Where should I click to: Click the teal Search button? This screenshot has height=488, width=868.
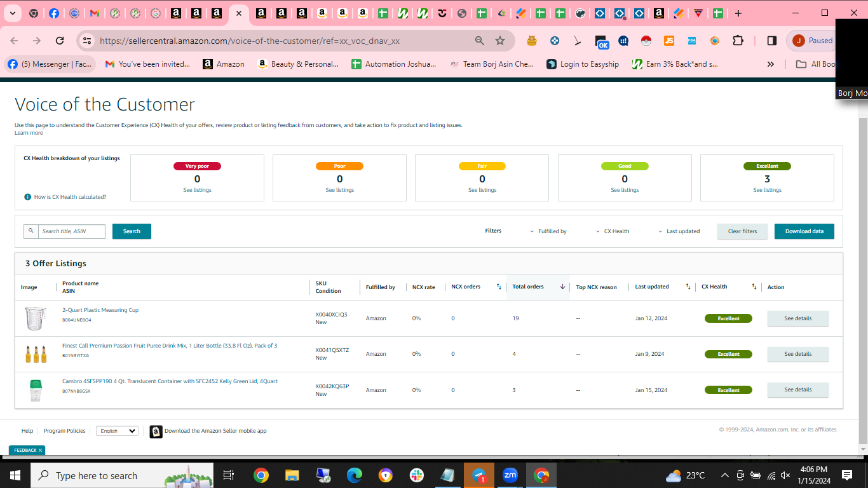tap(132, 231)
